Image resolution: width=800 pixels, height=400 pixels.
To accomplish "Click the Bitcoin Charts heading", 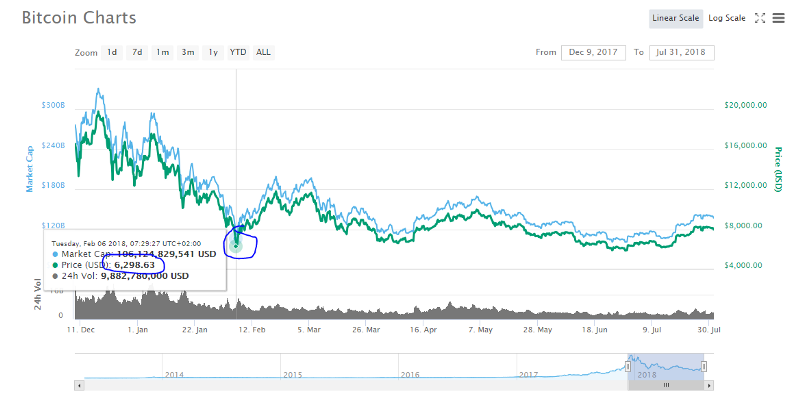I will point(79,18).
